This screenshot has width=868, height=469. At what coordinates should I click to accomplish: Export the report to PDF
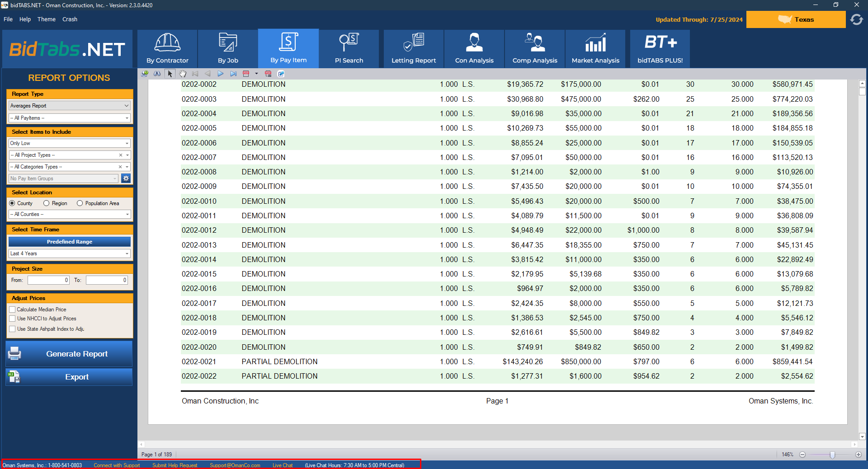[x=246, y=74]
